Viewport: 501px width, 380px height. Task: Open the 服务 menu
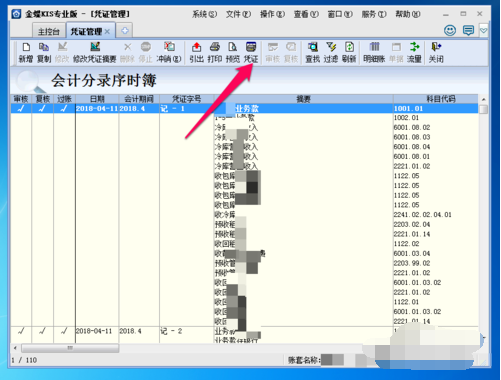[374, 14]
